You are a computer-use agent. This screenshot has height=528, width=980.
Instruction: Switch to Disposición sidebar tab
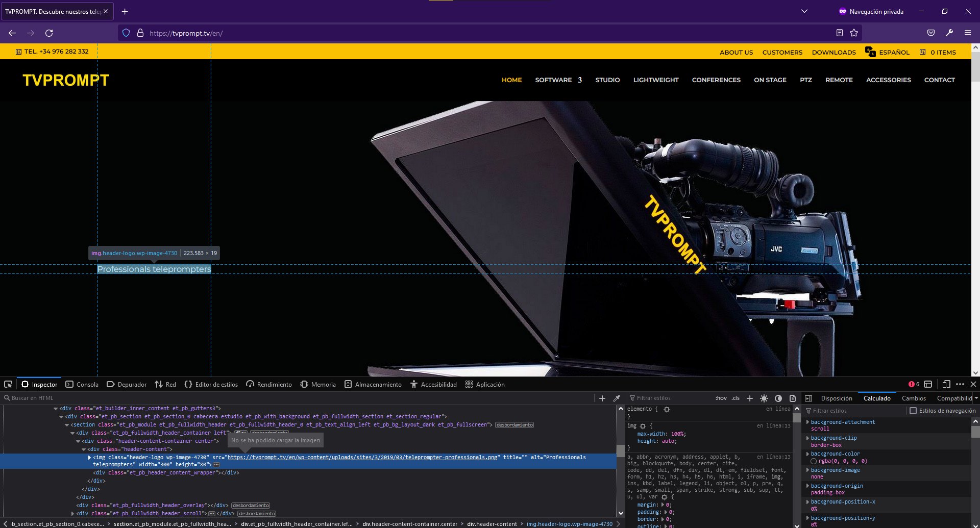836,398
